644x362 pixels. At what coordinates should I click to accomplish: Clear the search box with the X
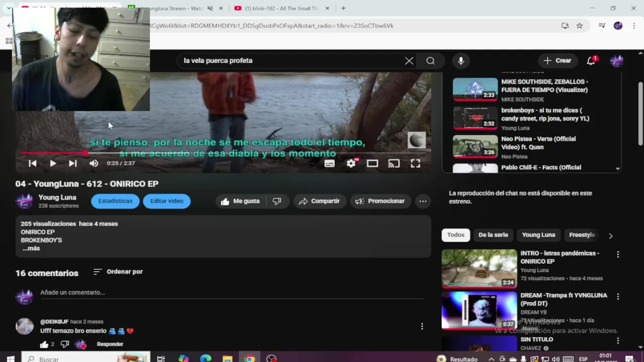click(x=409, y=61)
